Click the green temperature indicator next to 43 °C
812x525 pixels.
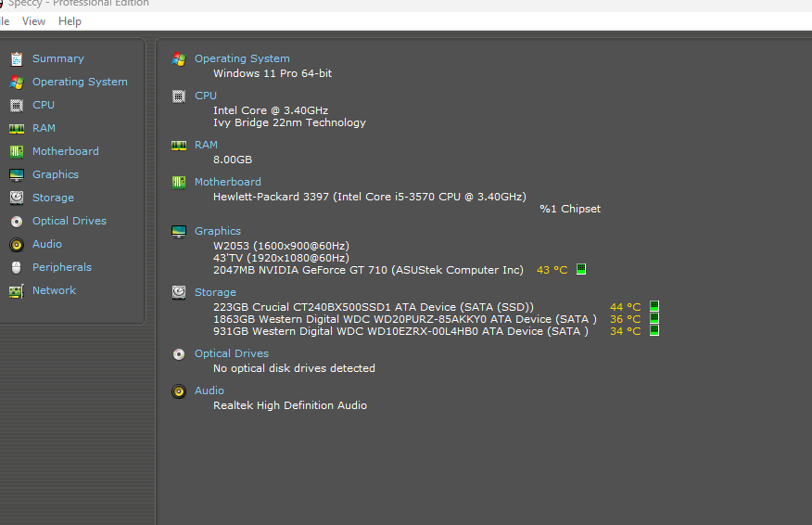[581, 270]
